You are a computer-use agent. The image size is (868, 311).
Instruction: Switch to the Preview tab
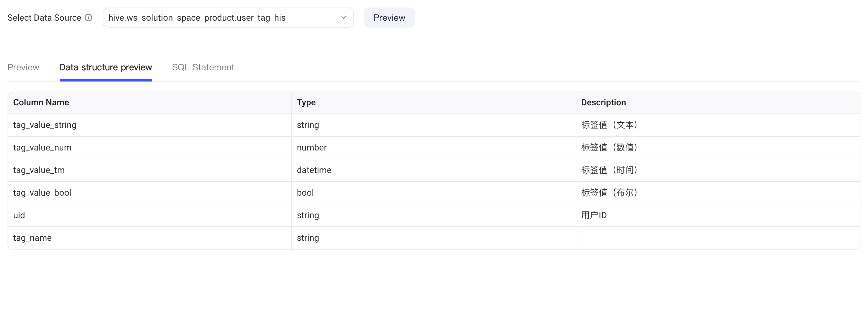[x=23, y=67]
